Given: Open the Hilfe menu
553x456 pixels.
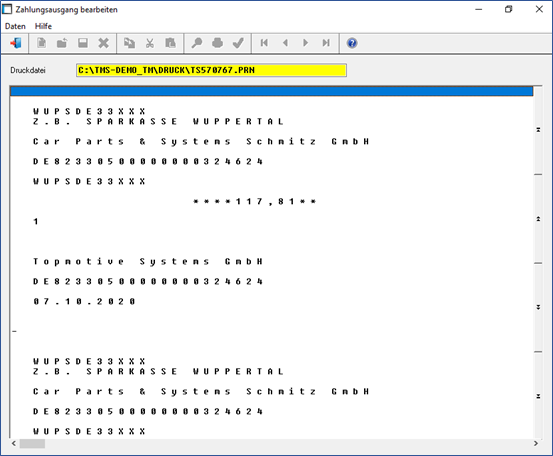Looking at the screenshot, I should [43, 26].
